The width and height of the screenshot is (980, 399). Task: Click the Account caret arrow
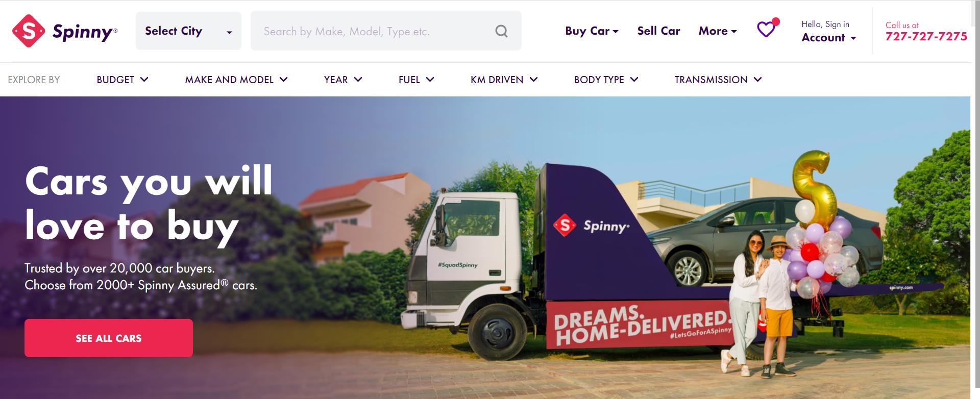853,38
